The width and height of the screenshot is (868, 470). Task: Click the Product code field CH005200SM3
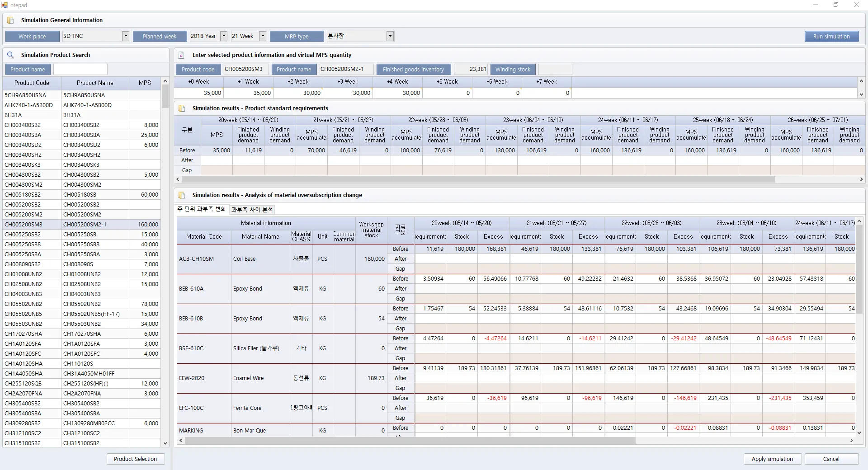pos(247,70)
